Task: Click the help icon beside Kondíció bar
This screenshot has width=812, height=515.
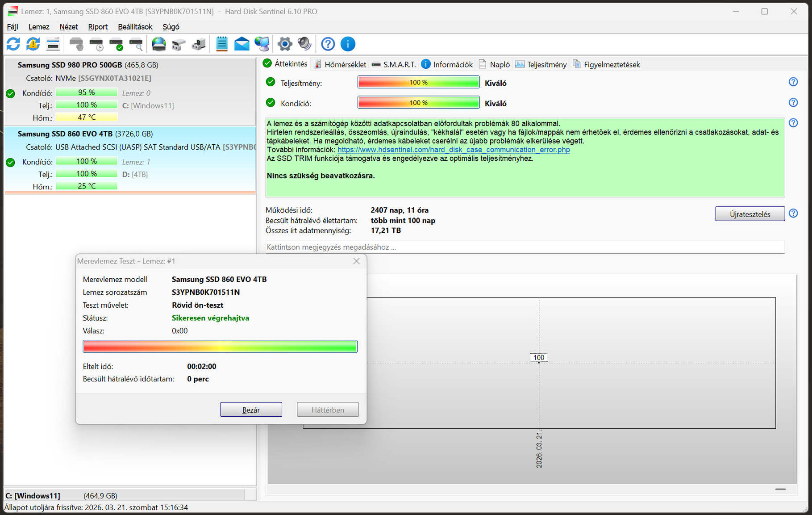Action: 793,102
